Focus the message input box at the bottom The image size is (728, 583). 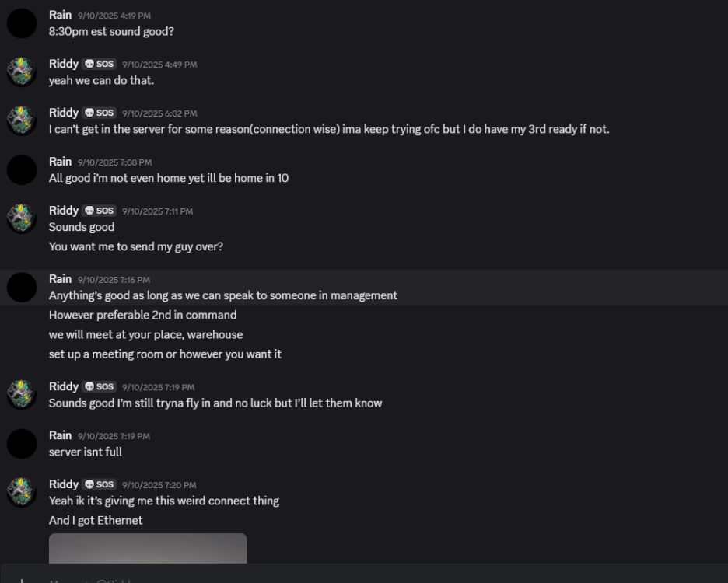click(x=373, y=577)
